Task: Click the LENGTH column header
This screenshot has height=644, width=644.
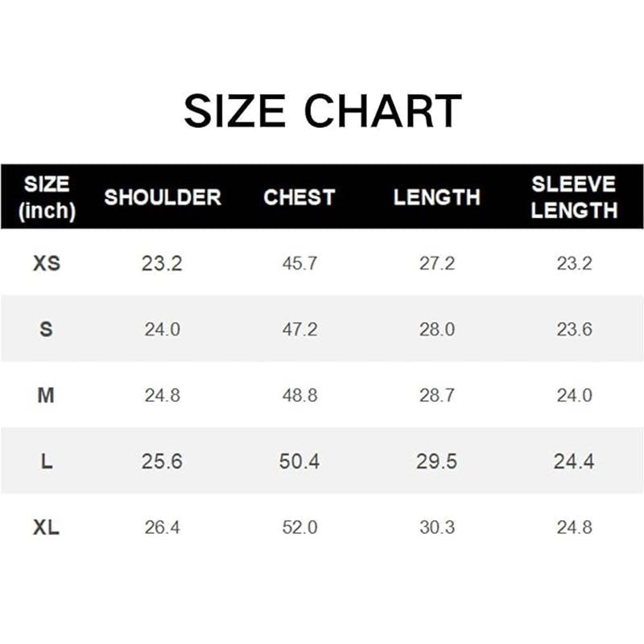Action: (437, 197)
